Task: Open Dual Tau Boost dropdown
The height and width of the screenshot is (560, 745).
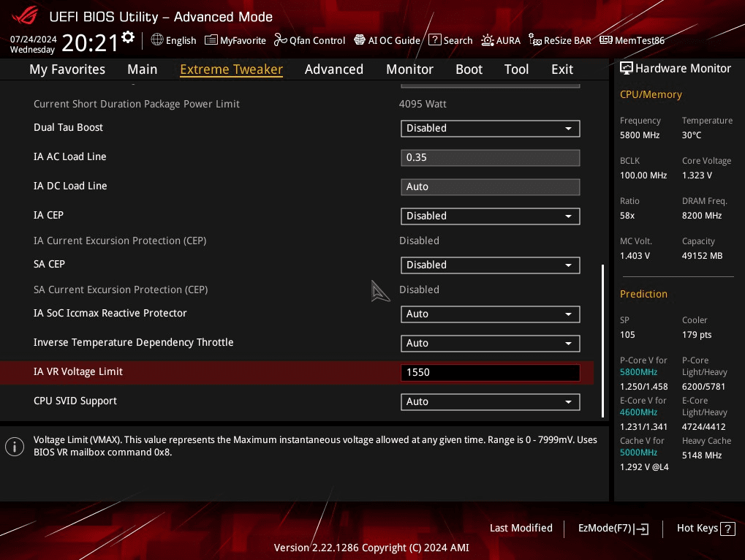Action: (491, 128)
